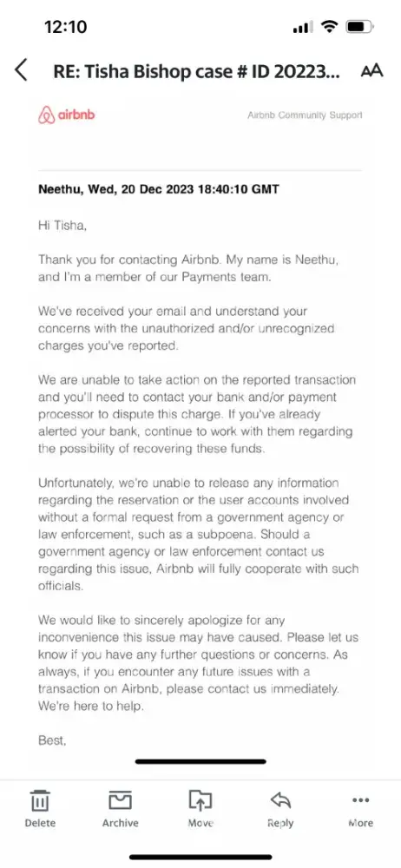Archive this email with the Archive icon
Screen dimensions: 401x868
pyautogui.click(x=120, y=800)
